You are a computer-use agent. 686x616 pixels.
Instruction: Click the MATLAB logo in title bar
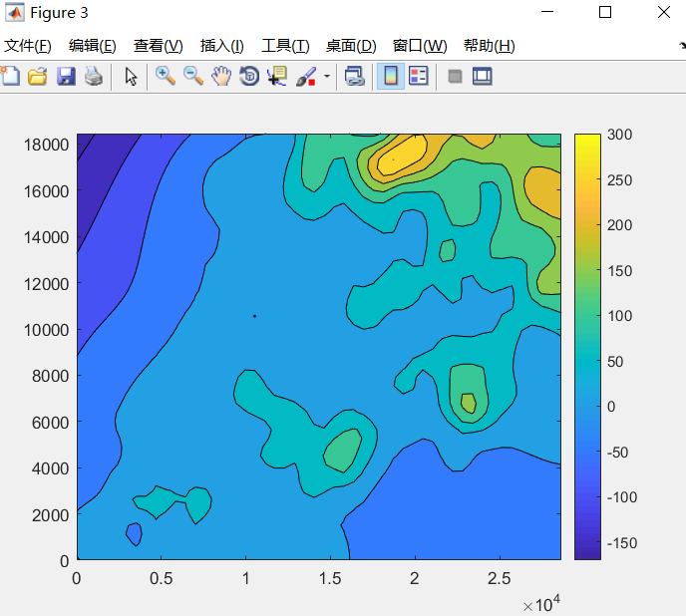pos(14,12)
